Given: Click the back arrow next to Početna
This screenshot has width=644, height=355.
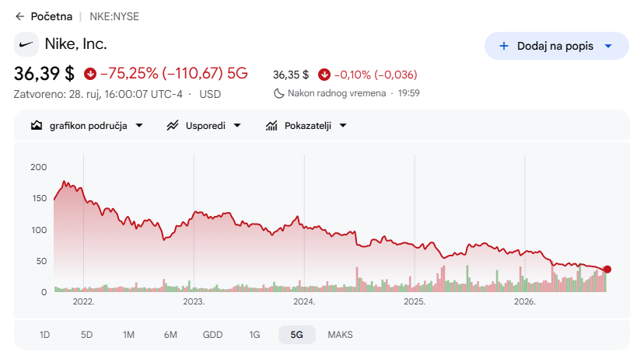Looking at the screenshot, I should (x=19, y=16).
